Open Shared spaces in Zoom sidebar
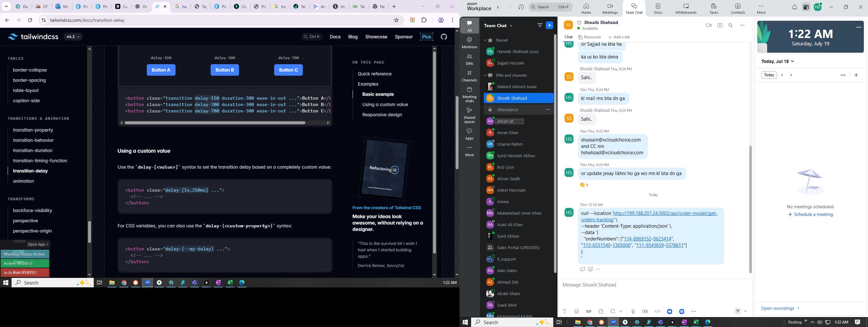This screenshot has width=868, height=327. coord(469,115)
